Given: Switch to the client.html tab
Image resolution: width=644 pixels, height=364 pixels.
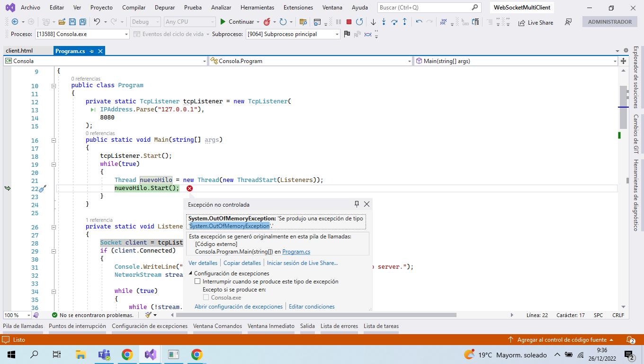Looking at the screenshot, I should [x=19, y=51].
